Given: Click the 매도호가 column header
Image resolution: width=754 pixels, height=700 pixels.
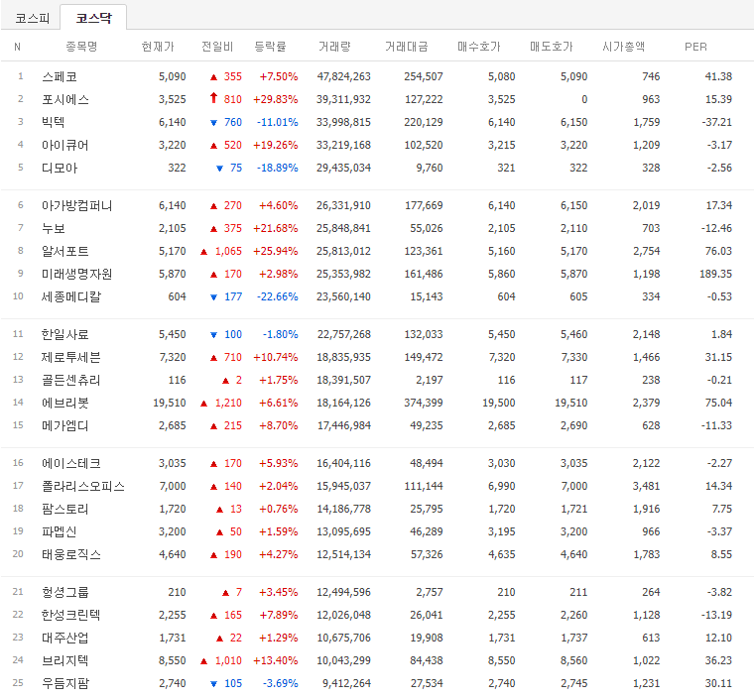Looking at the screenshot, I should click(552, 47).
